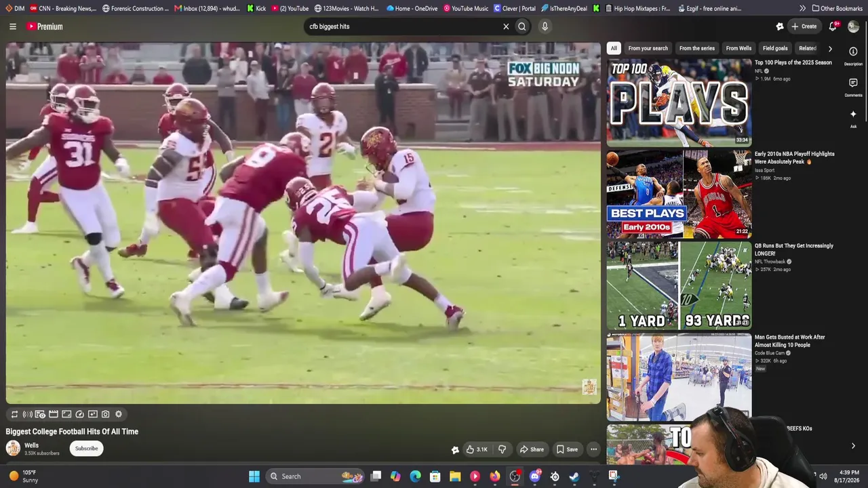Viewport: 868px width, 488px height.
Task: Open OBS Studio from the taskbar
Action: [515, 476]
